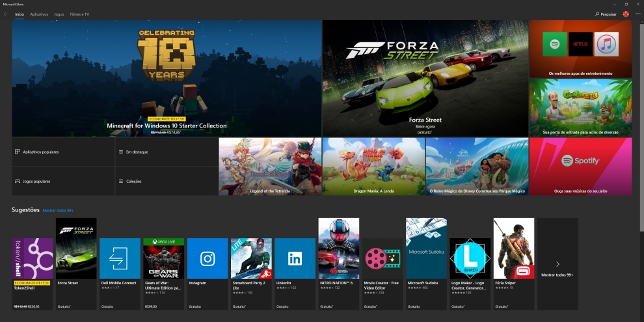Click ECONOMIZE R$37,50 badge on Minecraft banner
Viewport: 644px width, 322px height.
click(167, 118)
